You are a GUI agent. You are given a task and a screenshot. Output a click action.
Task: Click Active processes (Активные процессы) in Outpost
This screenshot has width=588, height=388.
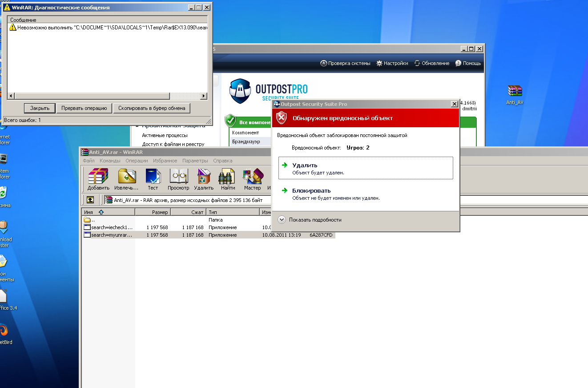pos(165,135)
